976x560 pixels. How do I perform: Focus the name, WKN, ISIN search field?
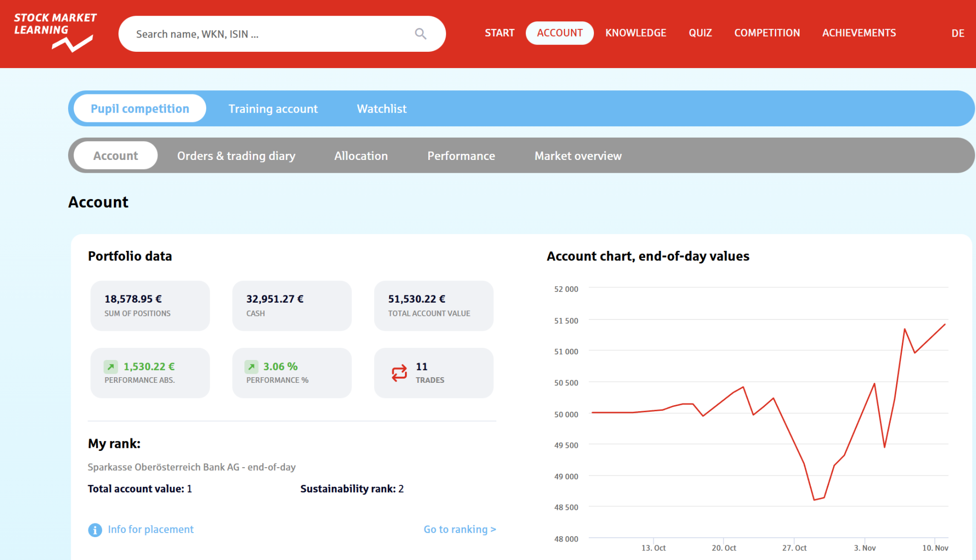coord(264,34)
